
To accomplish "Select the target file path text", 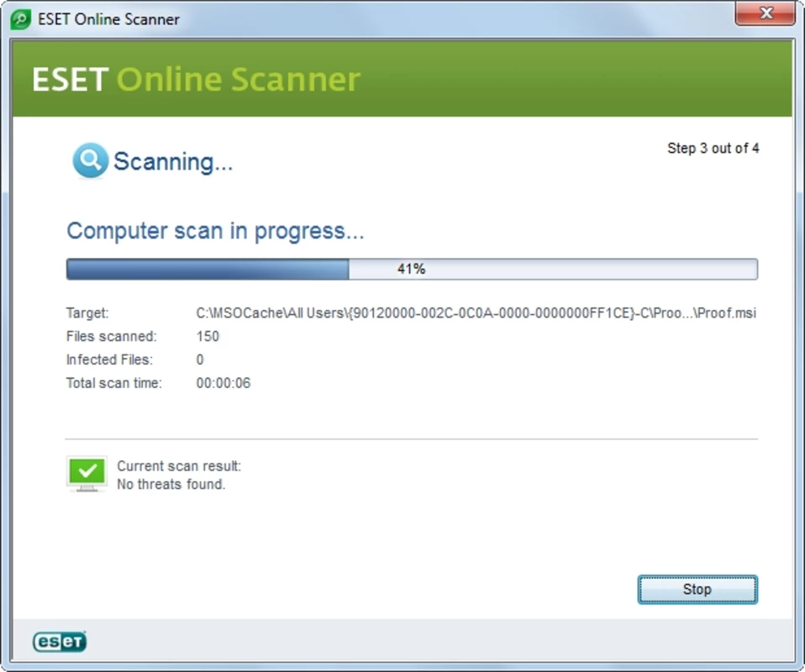I will click(476, 313).
